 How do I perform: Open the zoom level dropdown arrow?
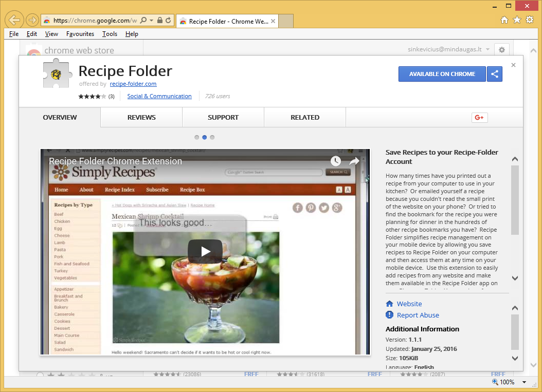[x=524, y=382]
